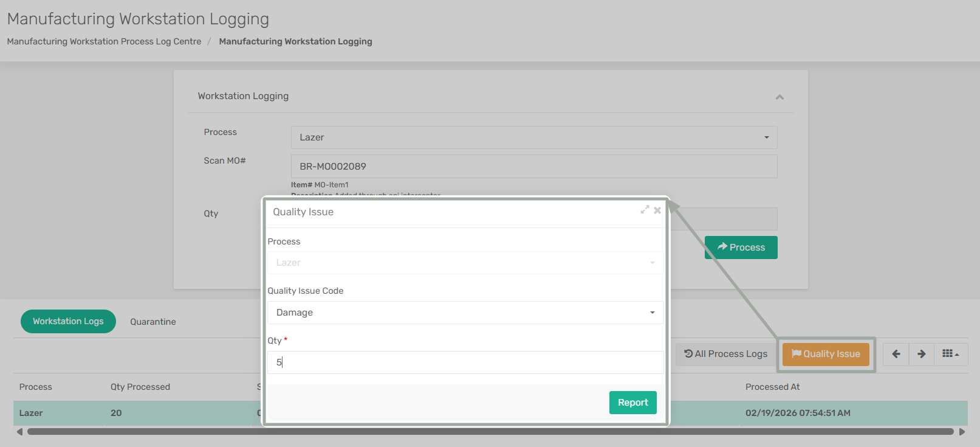The width and height of the screenshot is (980, 447).
Task: Collapse the Workstation Logging panel
Action: click(x=780, y=97)
